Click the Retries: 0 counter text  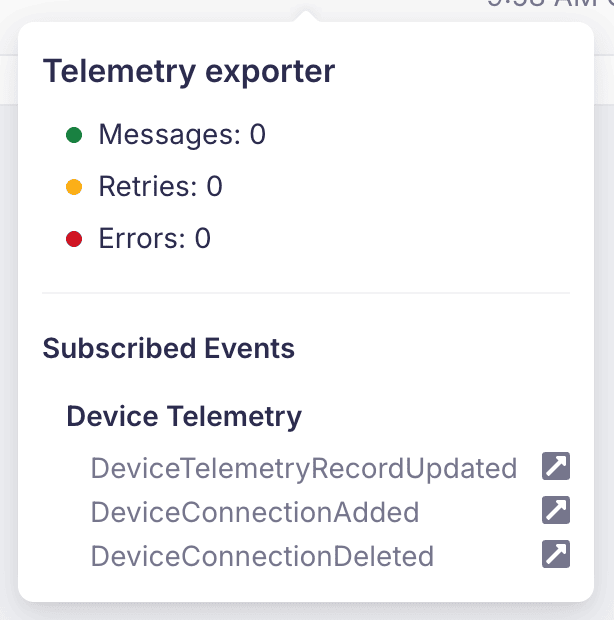point(161,187)
